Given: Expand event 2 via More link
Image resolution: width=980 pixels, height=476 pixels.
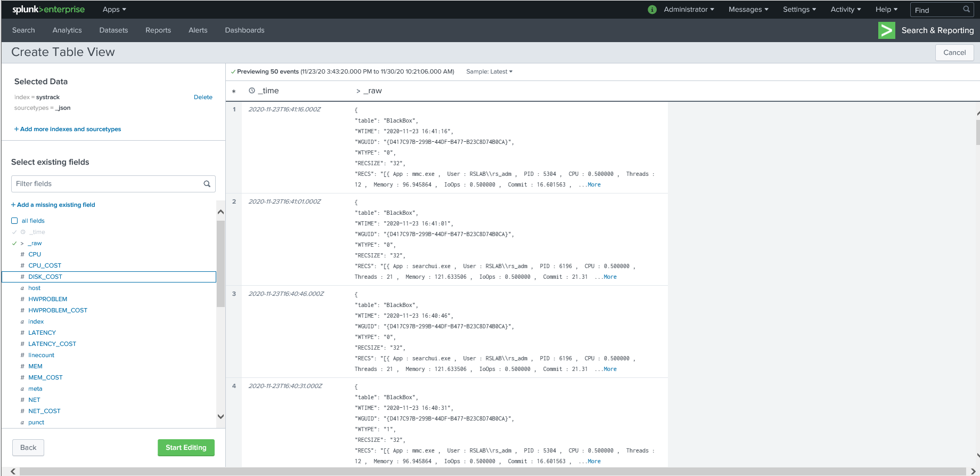Looking at the screenshot, I should tap(610, 277).
